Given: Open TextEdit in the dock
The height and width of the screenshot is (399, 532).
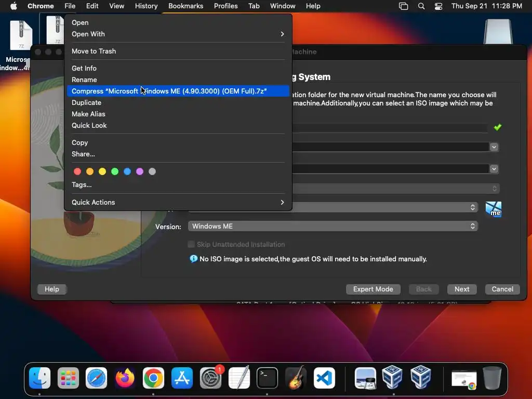Looking at the screenshot, I should 239,378.
